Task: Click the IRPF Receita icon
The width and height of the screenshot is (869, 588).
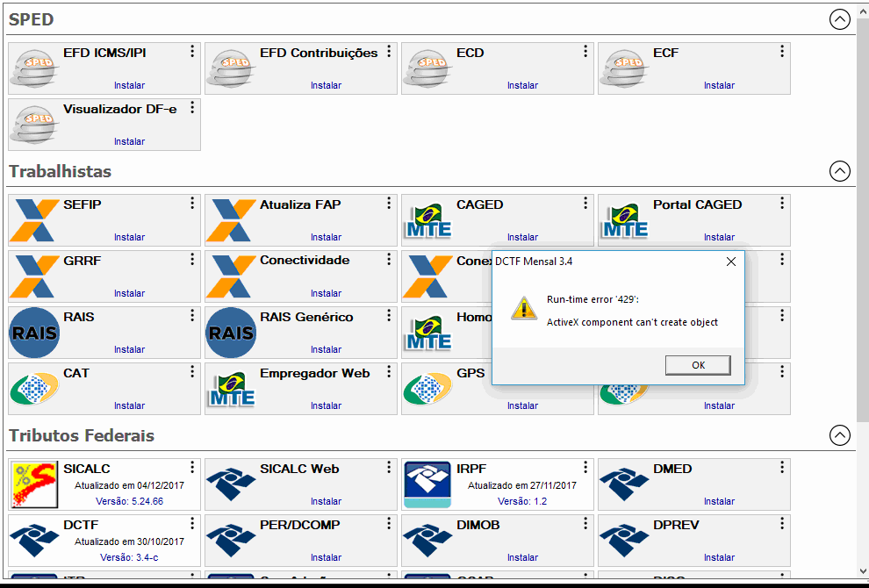Action: (x=427, y=484)
